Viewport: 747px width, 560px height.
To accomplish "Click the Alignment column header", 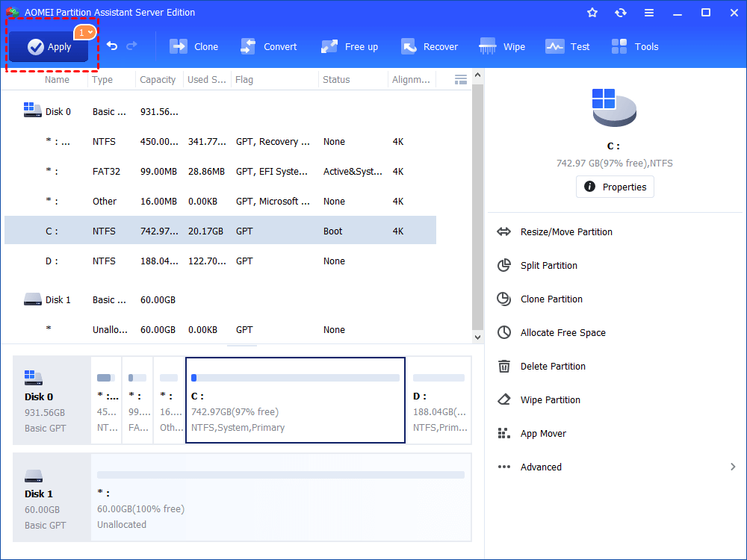I will 411,80.
